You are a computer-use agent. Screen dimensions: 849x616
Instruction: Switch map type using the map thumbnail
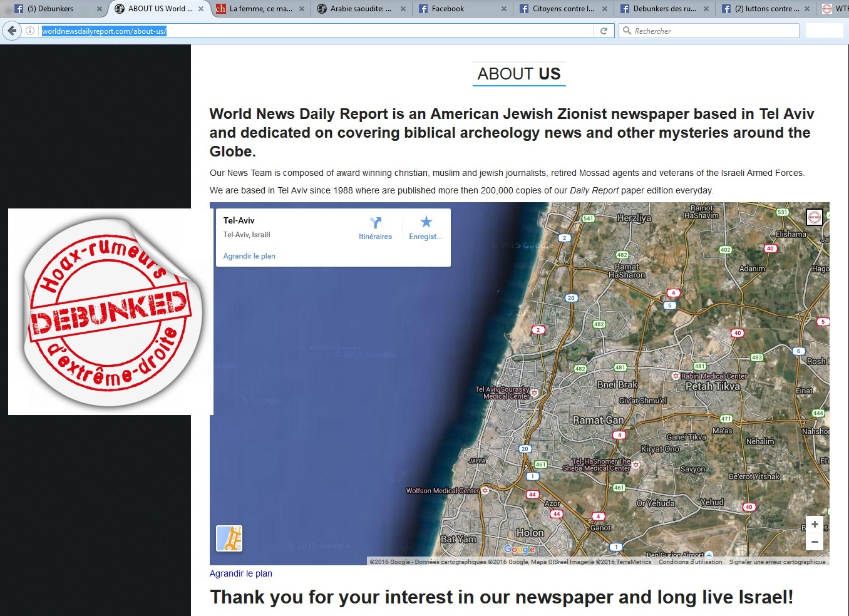[229, 538]
